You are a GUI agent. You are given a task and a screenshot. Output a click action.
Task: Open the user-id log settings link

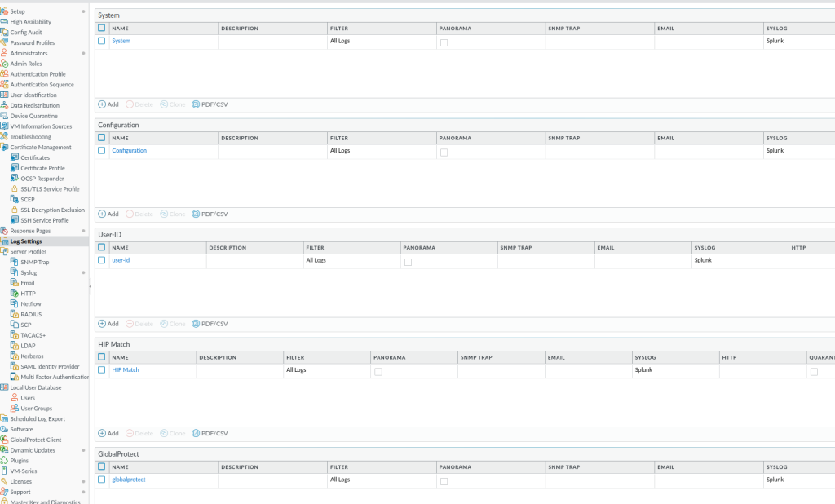pyautogui.click(x=121, y=260)
